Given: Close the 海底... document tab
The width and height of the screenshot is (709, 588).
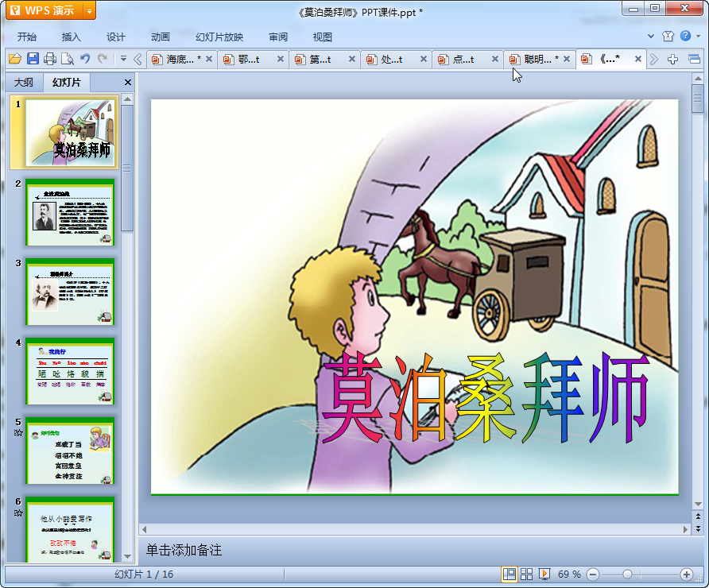Looking at the screenshot, I should click(x=209, y=59).
